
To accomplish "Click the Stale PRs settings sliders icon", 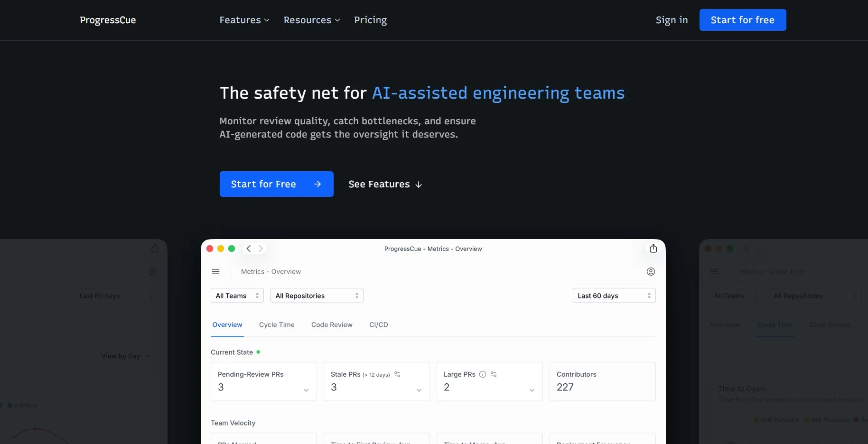I will click(397, 374).
